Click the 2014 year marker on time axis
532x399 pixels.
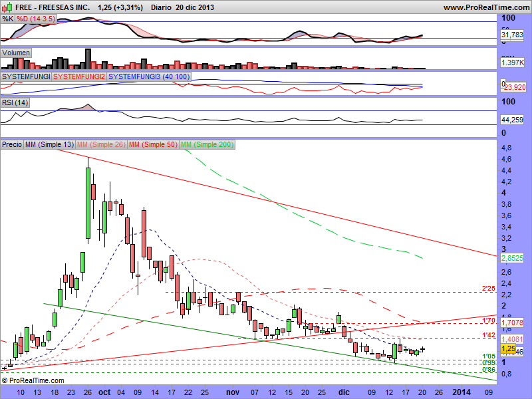tap(462, 392)
